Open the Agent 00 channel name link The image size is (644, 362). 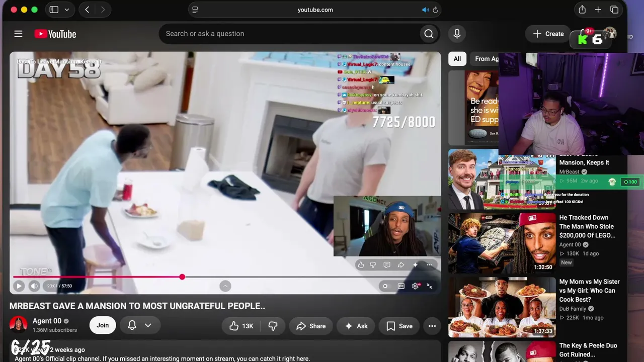coord(47,321)
